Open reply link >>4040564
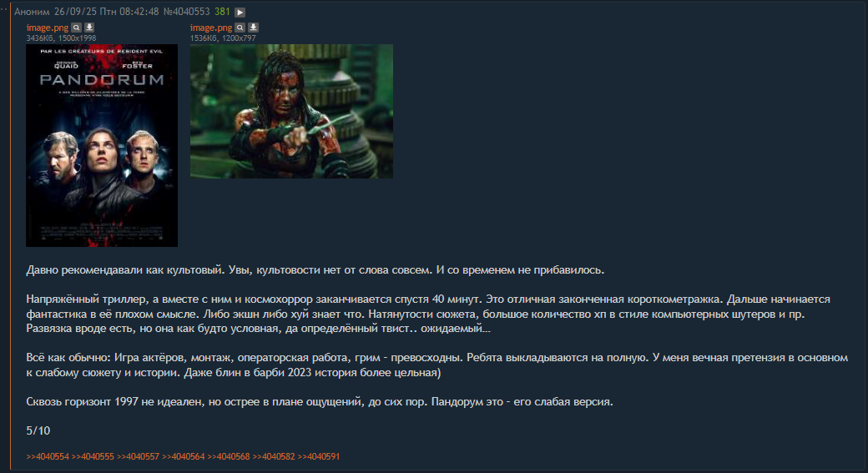The image size is (868, 473). tap(184, 457)
